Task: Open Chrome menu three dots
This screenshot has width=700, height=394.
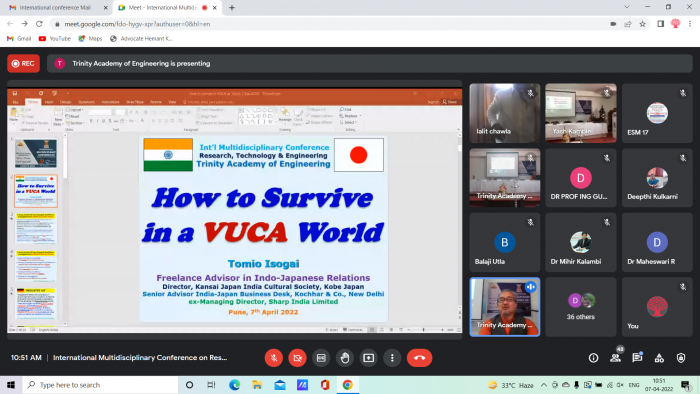Action: [690, 24]
